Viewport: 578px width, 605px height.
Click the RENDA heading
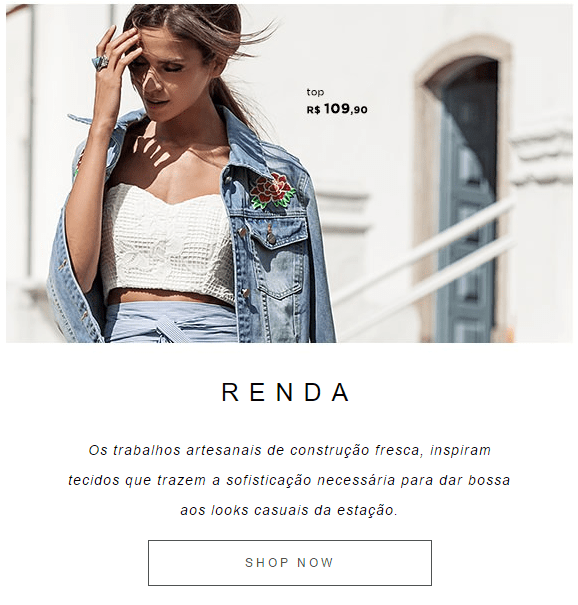(286, 392)
